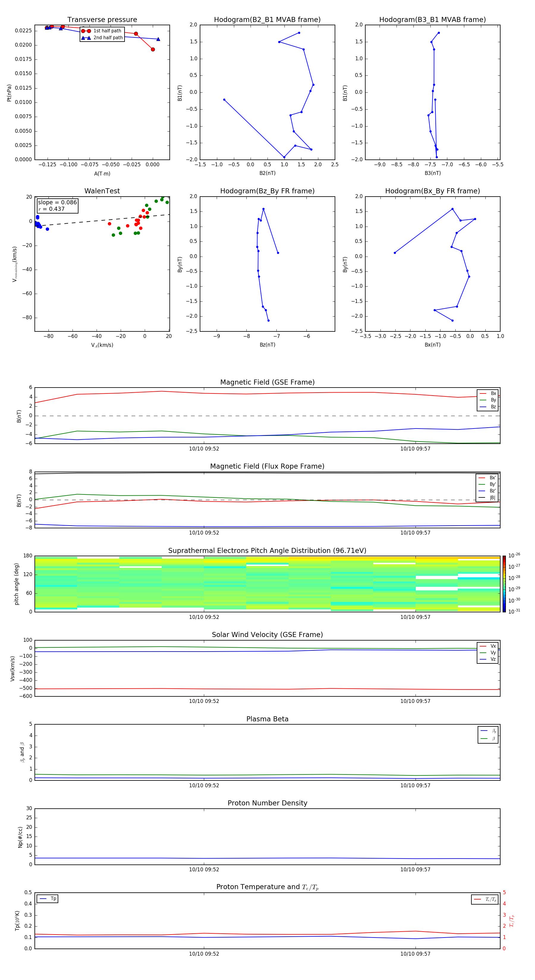Screen dimensions: 535x980
Task: Select the 'Tp' legend entry
Action: pos(48,899)
